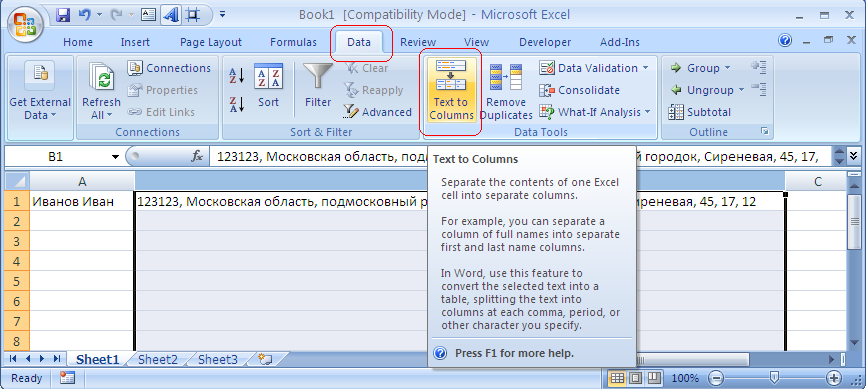Click the Refresh All icon
This screenshot has height=389, width=866.
pos(101,77)
